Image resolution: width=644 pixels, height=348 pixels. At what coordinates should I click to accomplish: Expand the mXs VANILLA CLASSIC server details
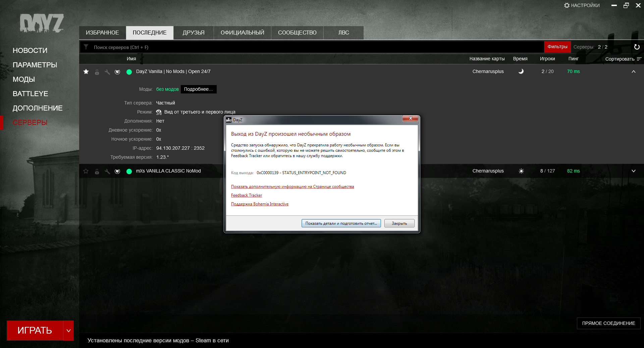(x=634, y=171)
